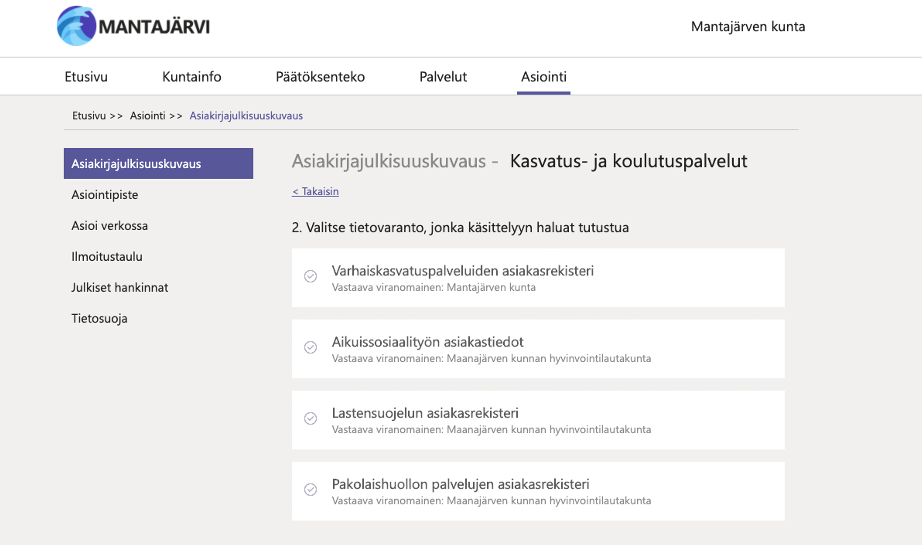Image resolution: width=922 pixels, height=545 pixels.
Task: Click the Mantajärvi wave logo icon
Action: [x=76, y=26]
